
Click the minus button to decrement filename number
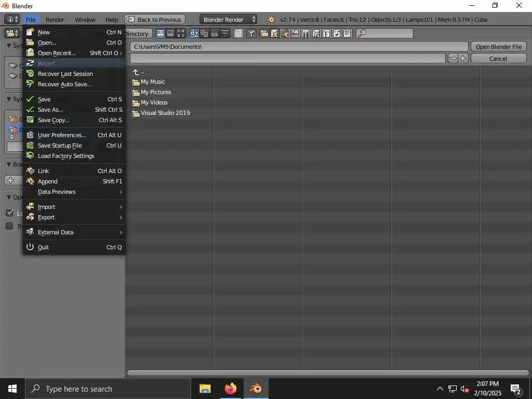453,58
